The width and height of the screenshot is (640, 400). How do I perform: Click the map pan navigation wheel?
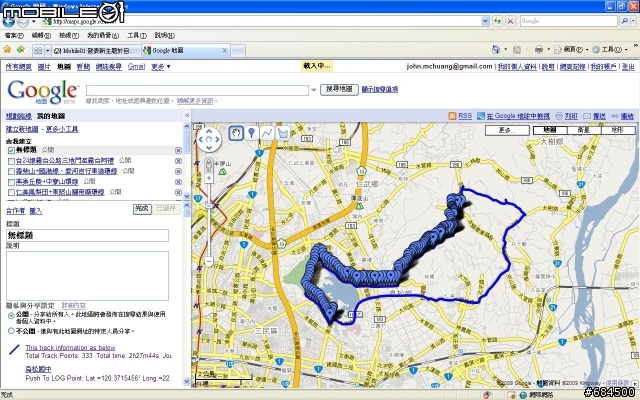pyautogui.click(x=209, y=139)
